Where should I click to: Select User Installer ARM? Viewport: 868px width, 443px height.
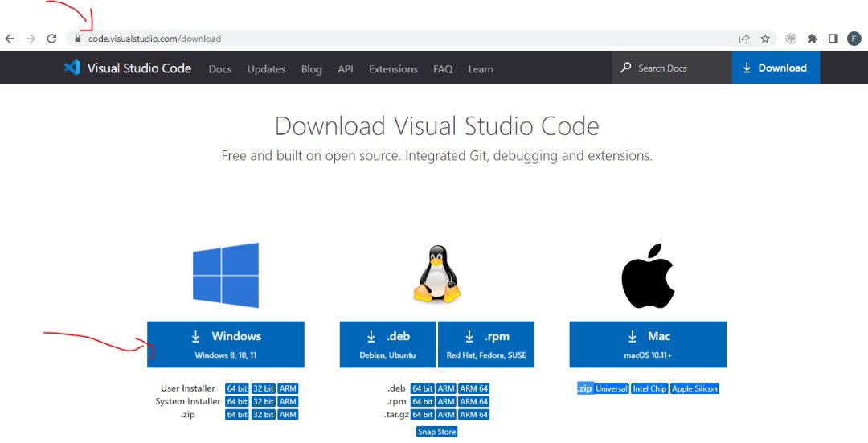pos(288,389)
